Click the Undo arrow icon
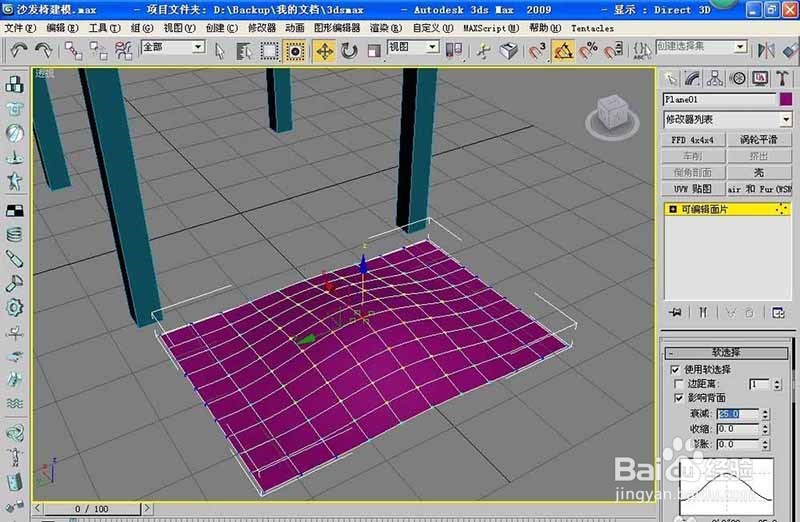Image resolution: width=800 pixels, height=522 pixels. tap(19, 50)
